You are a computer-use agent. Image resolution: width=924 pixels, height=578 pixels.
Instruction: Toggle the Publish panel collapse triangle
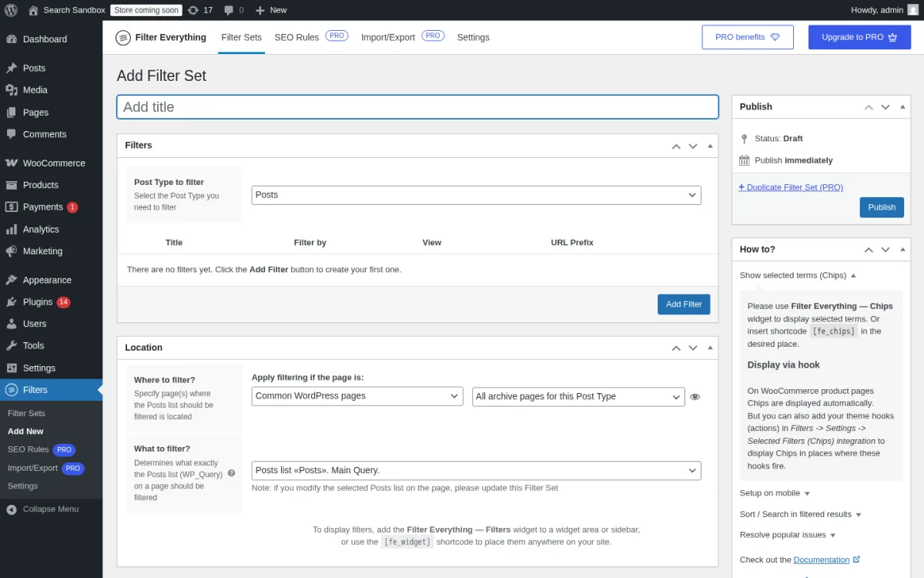[902, 107]
